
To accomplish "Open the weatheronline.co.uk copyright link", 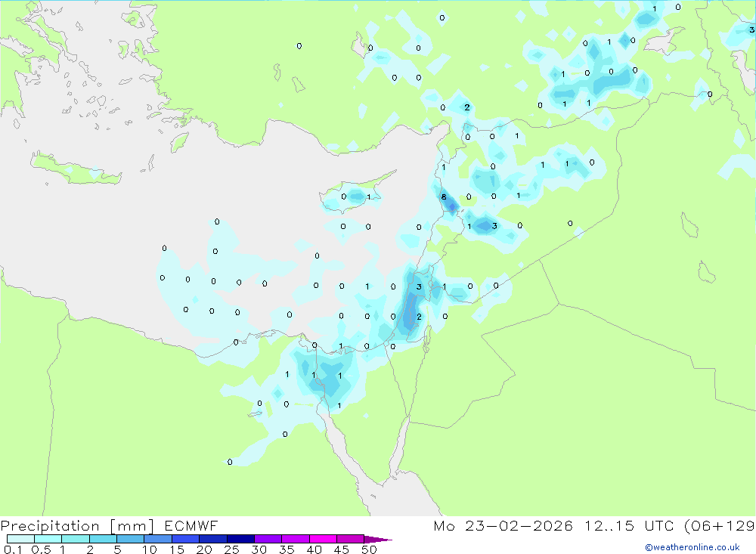I will pos(692,547).
